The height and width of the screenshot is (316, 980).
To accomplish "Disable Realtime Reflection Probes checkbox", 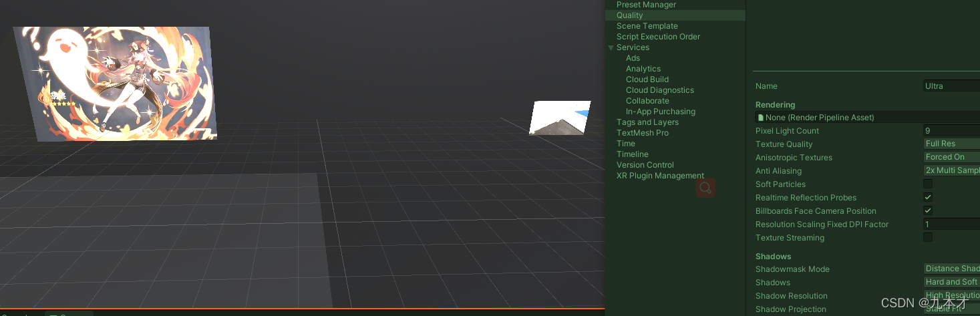I will [x=928, y=197].
